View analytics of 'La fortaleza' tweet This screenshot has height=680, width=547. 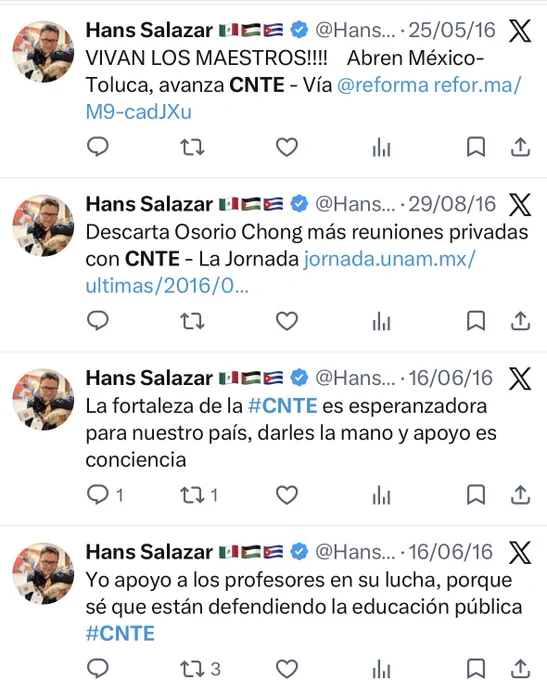click(x=381, y=495)
